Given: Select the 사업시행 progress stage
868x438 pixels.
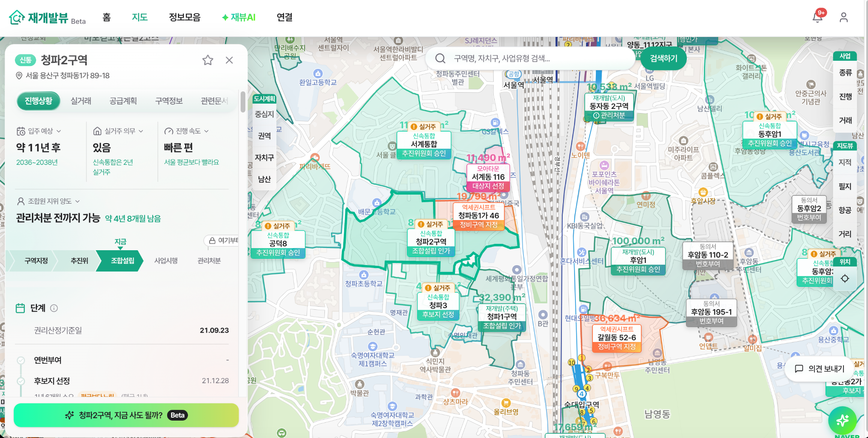Looking at the screenshot, I should 166,260.
